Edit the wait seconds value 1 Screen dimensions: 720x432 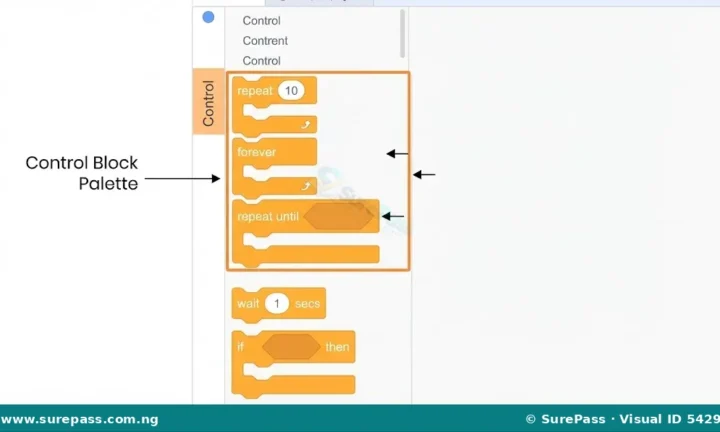(276, 303)
